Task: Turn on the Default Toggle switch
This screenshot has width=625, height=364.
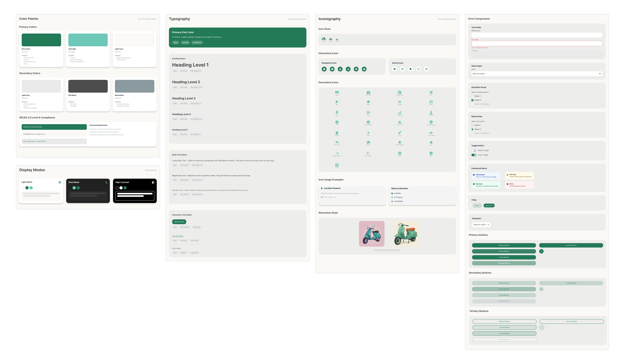Action: pyautogui.click(x=474, y=150)
